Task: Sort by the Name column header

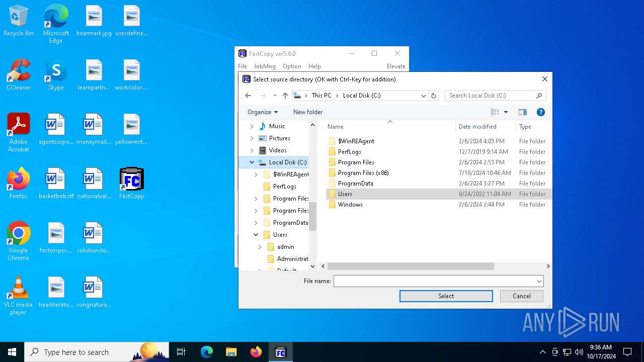Action: click(389, 127)
